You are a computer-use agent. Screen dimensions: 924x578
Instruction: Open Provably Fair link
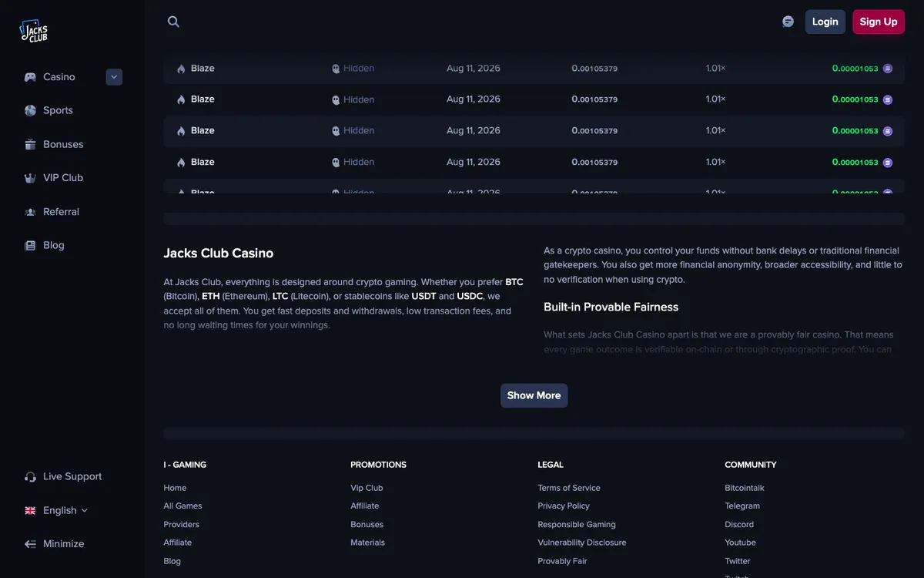pos(562,561)
